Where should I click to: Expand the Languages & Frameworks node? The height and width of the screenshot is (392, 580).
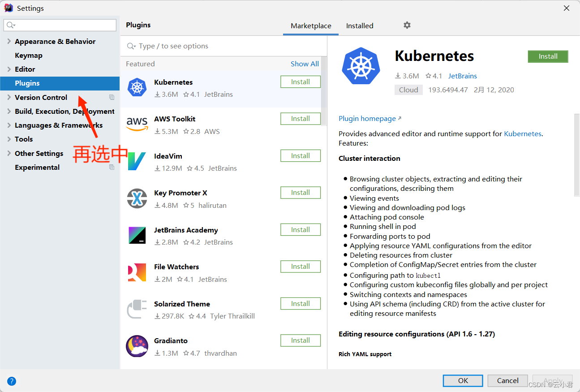pos(9,125)
